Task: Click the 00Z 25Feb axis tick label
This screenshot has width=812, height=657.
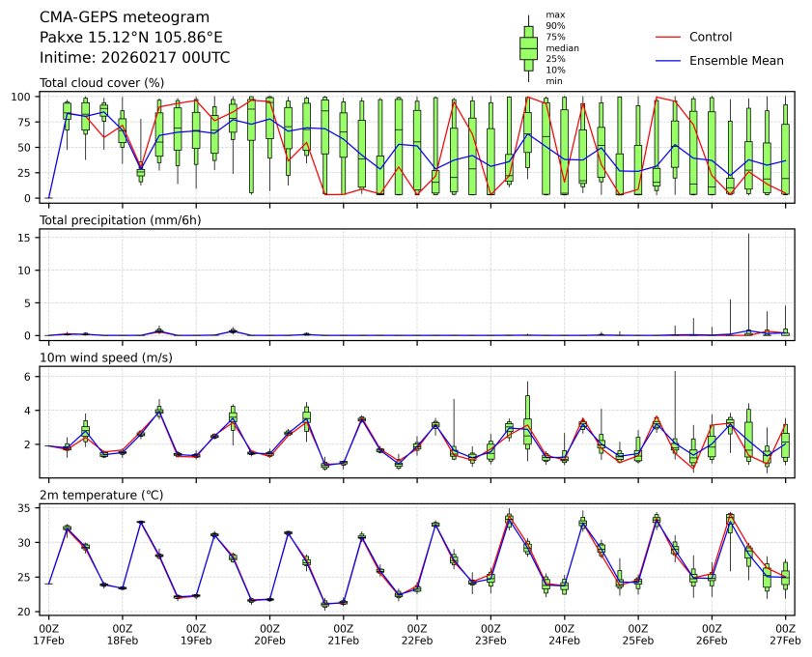Action: pos(637,634)
